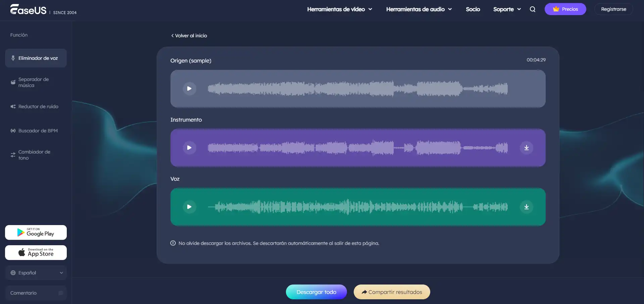Open the Google Play store badge

click(36, 232)
